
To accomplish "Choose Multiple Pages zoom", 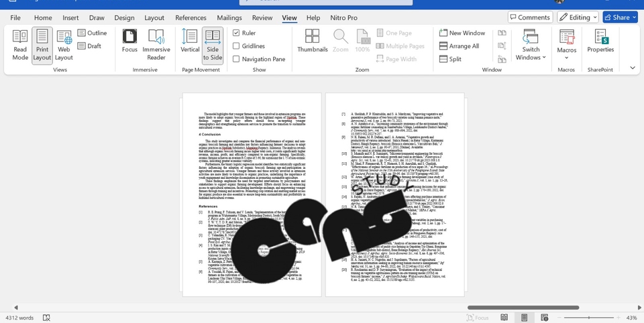I will tap(400, 46).
